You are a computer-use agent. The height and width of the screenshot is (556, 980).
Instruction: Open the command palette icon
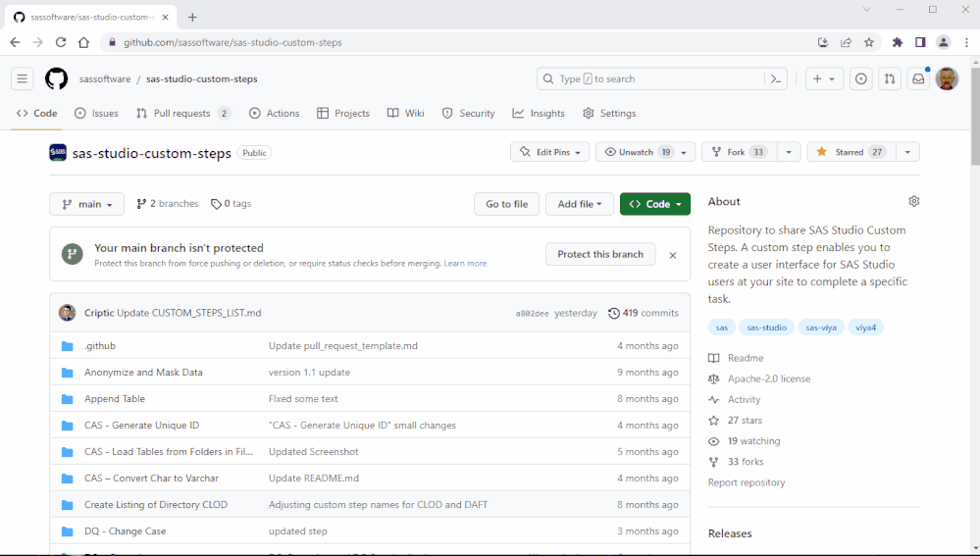[775, 79]
